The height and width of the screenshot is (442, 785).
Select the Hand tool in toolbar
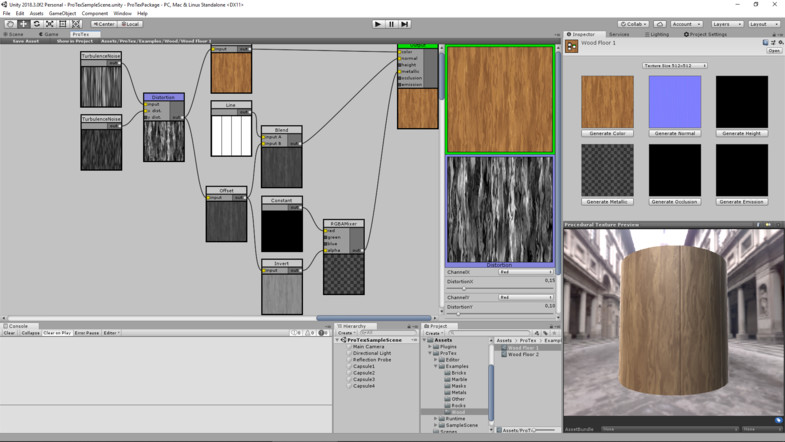click(x=10, y=24)
